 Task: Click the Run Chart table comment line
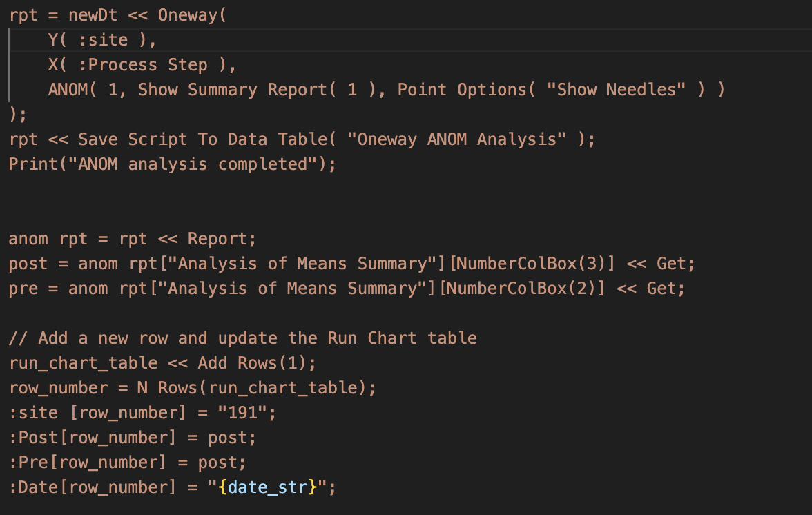click(242, 338)
